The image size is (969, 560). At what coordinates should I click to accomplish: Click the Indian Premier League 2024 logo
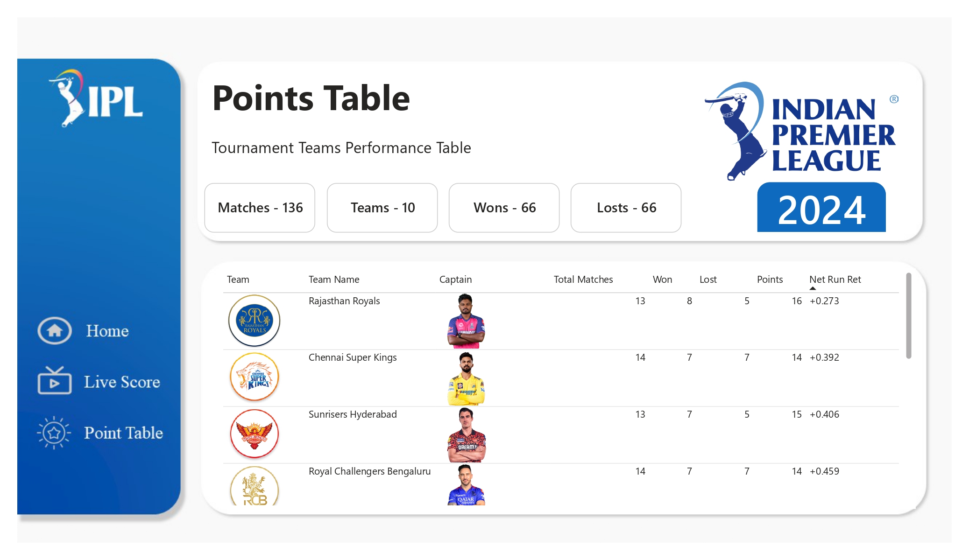(801, 156)
